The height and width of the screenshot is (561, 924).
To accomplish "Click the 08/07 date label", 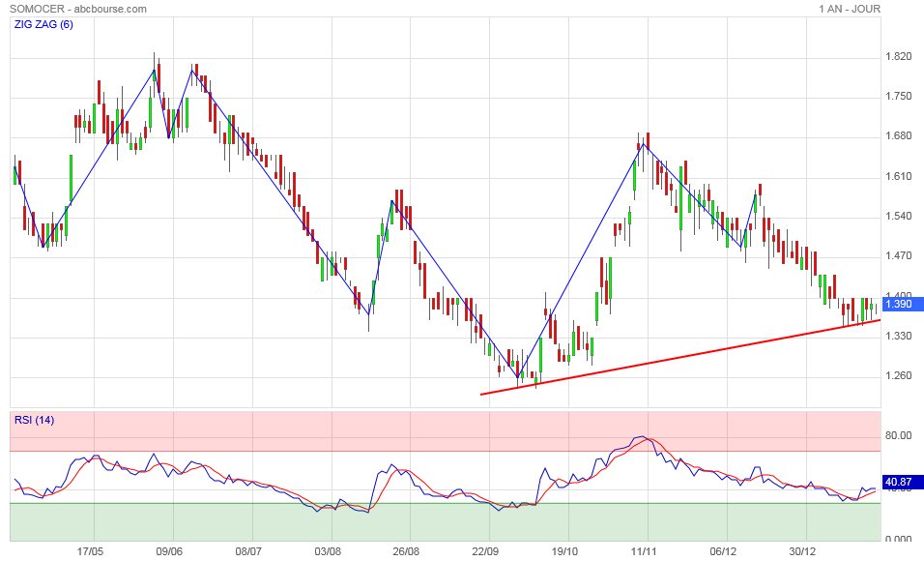I will click(x=248, y=551).
